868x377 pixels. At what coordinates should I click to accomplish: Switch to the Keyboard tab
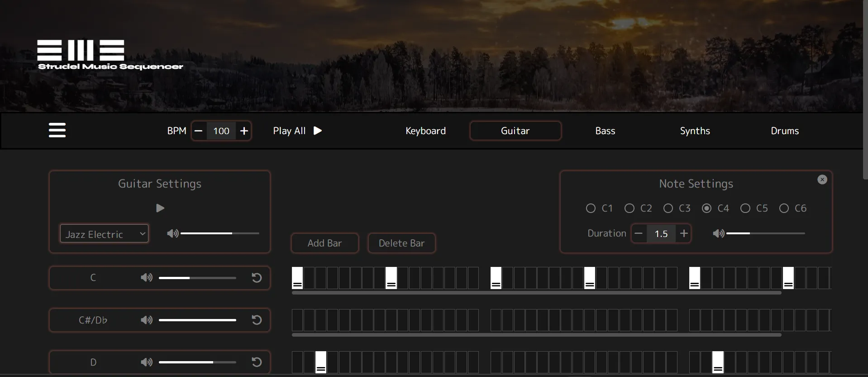coord(425,131)
